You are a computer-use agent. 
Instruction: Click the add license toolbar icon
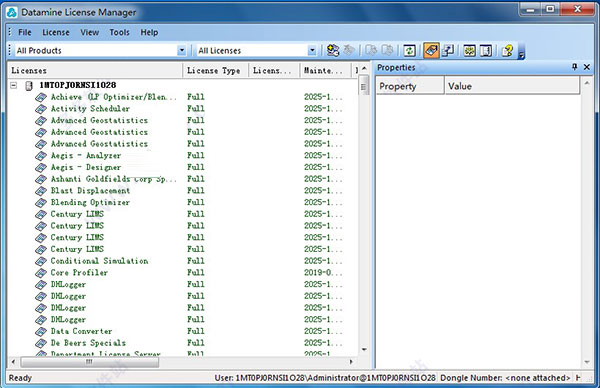click(333, 50)
